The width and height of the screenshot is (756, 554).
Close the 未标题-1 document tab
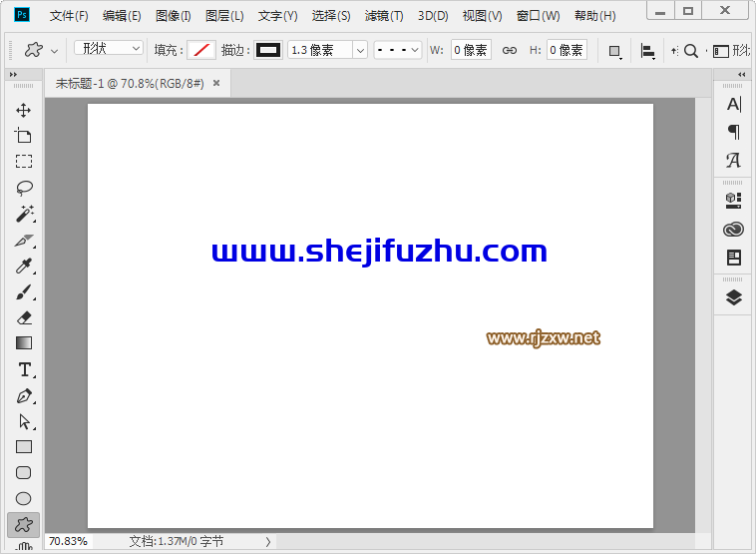pos(216,83)
